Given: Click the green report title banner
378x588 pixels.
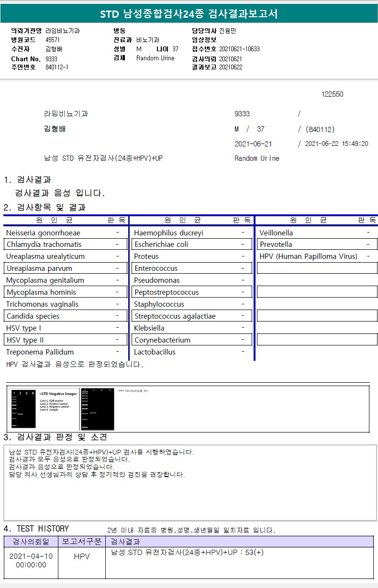Looking at the screenshot, I should tap(189, 13).
